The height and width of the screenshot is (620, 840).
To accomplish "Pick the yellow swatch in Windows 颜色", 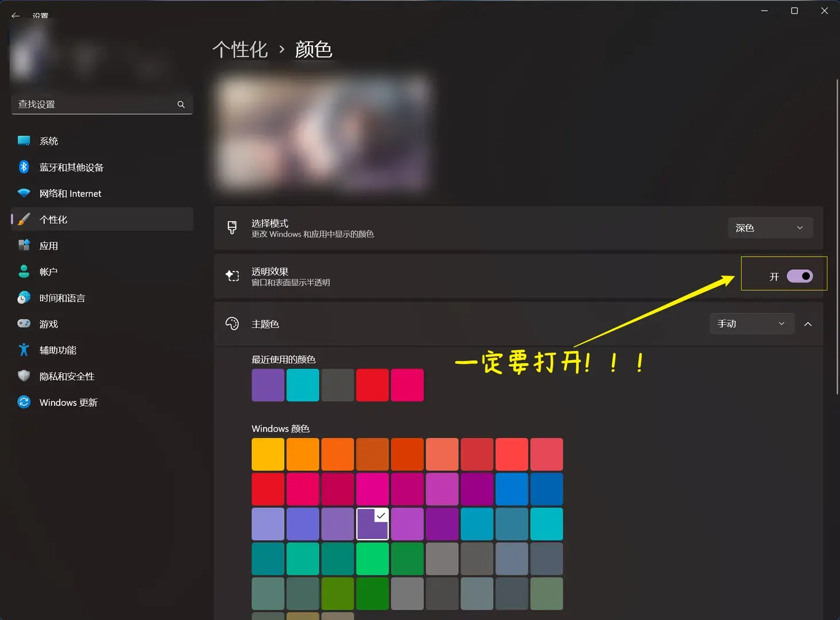I will [x=268, y=454].
